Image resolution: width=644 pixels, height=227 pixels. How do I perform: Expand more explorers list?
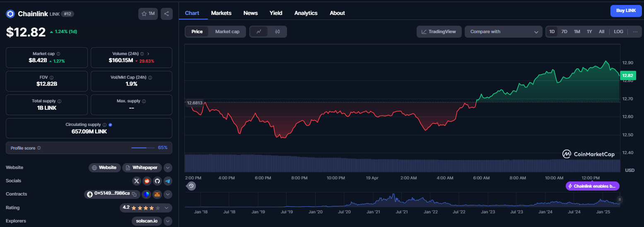click(x=168, y=221)
